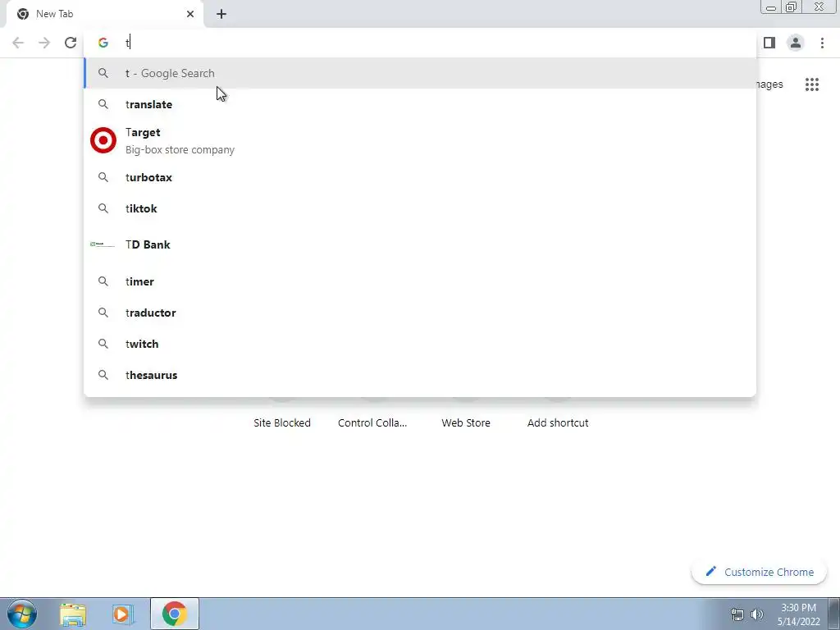Image resolution: width=840 pixels, height=630 pixels.
Task: Click the Target bullseye logo icon
Action: click(x=103, y=140)
